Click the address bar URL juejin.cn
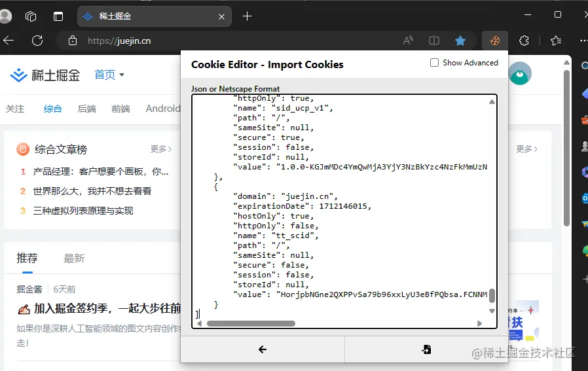The height and width of the screenshot is (371, 588). tap(119, 41)
